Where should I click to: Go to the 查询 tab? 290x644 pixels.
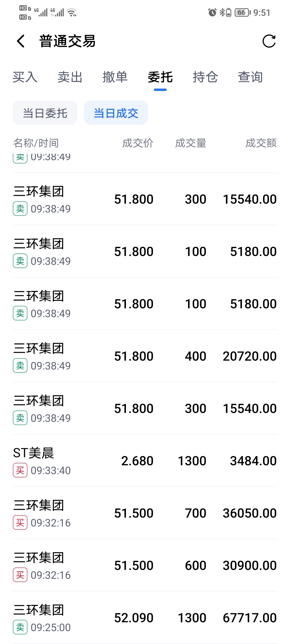click(x=250, y=77)
